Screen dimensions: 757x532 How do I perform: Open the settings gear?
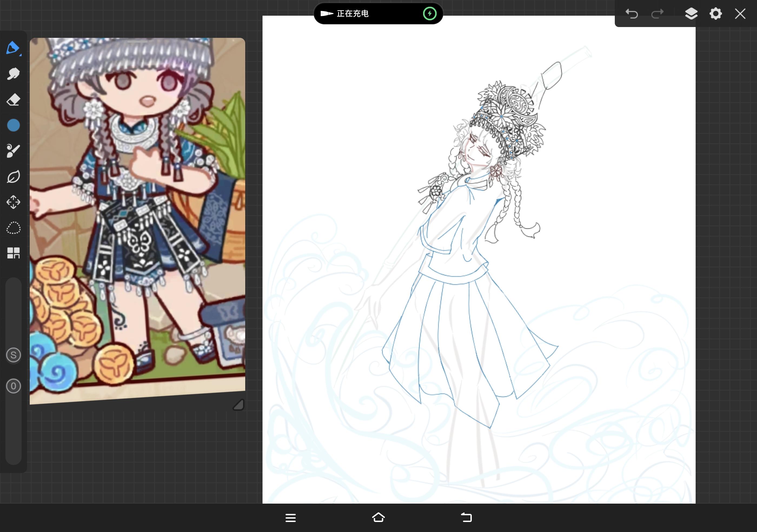coord(715,14)
